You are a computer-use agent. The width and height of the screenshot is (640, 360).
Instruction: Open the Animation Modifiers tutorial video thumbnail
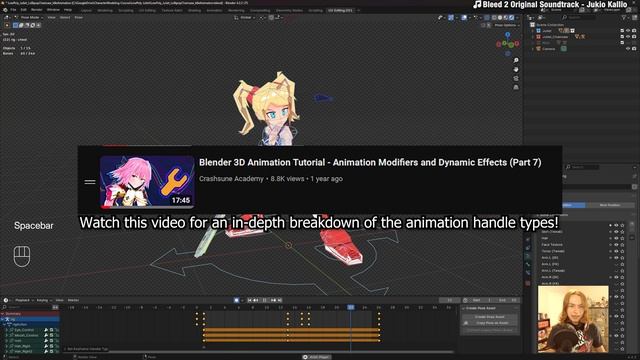[147, 181]
